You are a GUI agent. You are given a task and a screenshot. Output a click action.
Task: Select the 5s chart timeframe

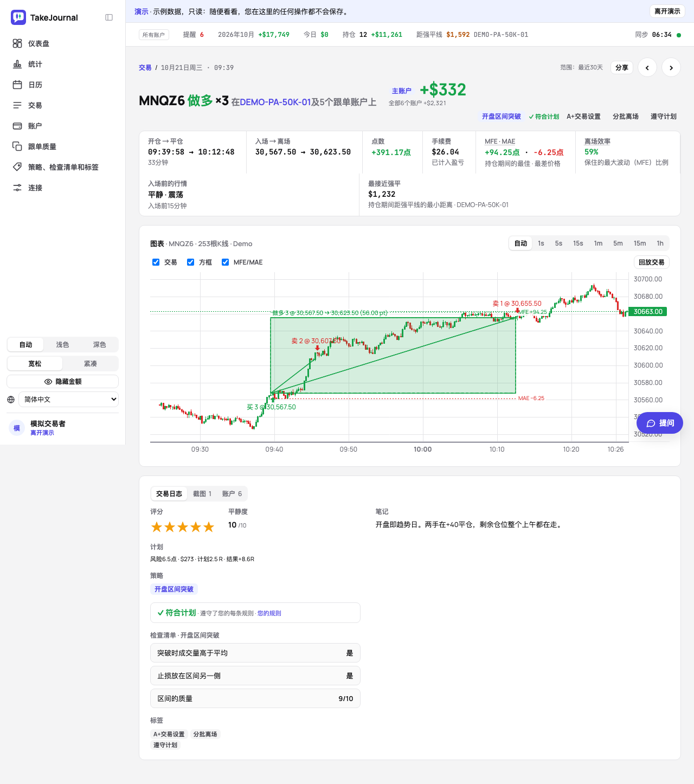click(x=558, y=243)
